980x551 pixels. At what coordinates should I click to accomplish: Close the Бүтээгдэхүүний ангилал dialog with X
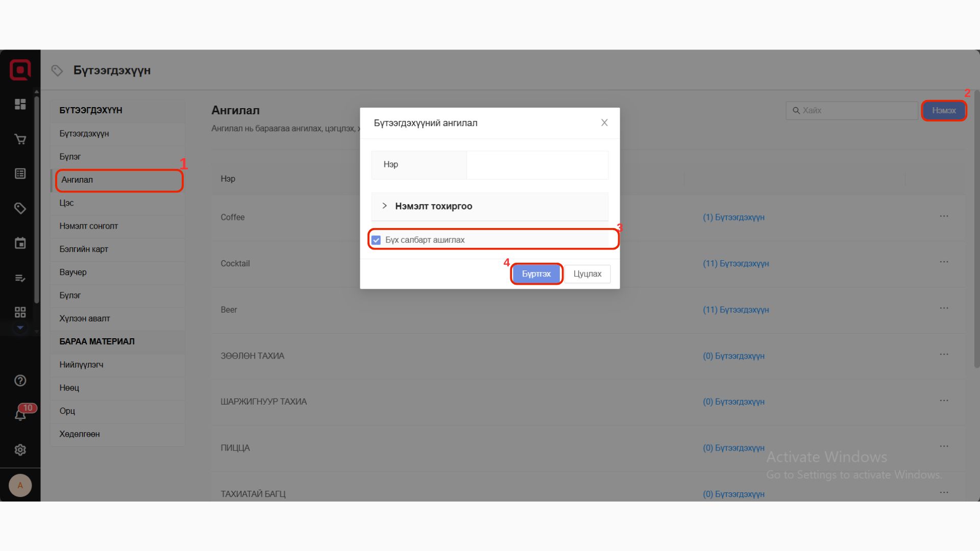(x=604, y=123)
